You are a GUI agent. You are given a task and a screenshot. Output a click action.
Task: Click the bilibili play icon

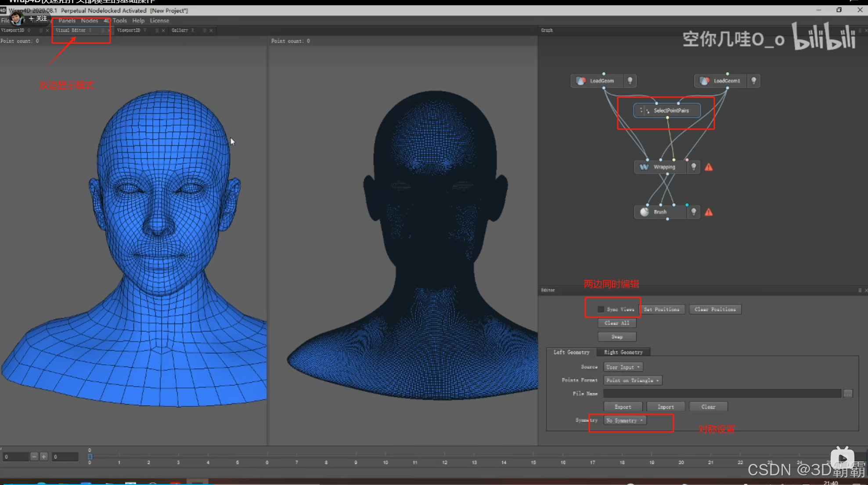tap(842, 457)
